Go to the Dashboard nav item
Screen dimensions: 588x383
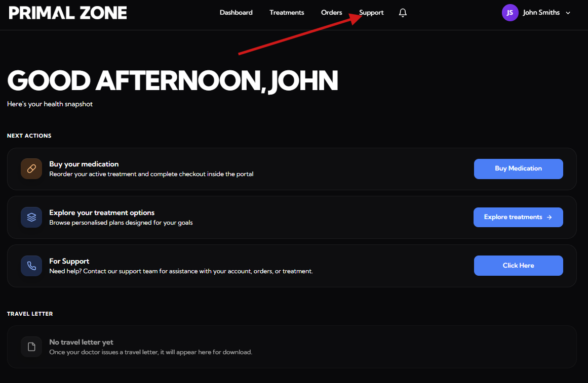pyautogui.click(x=236, y=13)
